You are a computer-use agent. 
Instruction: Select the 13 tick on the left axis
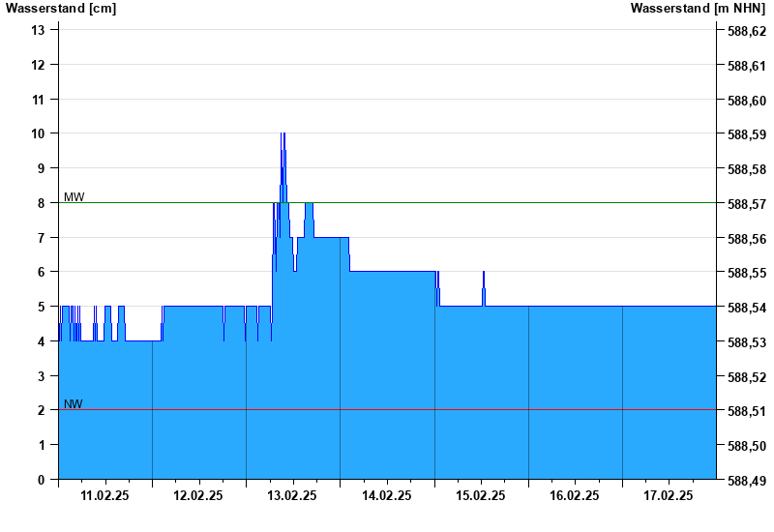coord(39,30)
